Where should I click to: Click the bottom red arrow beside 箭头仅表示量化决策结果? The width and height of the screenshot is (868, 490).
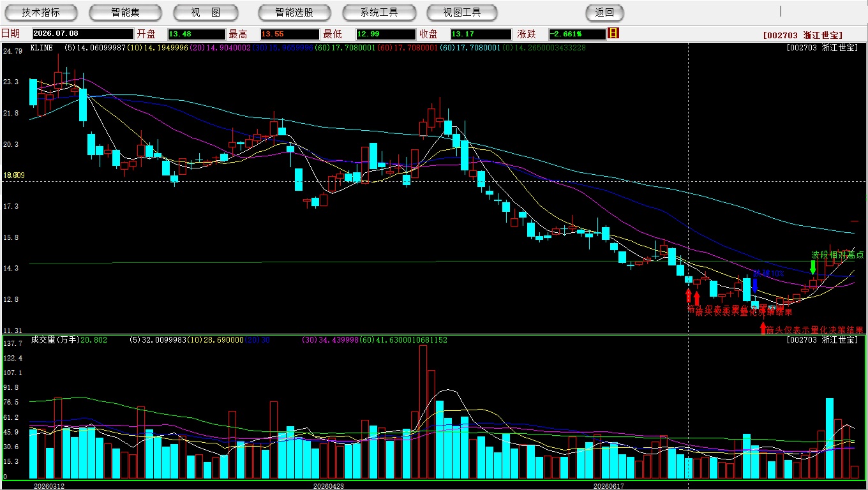[x=763, y=329]
